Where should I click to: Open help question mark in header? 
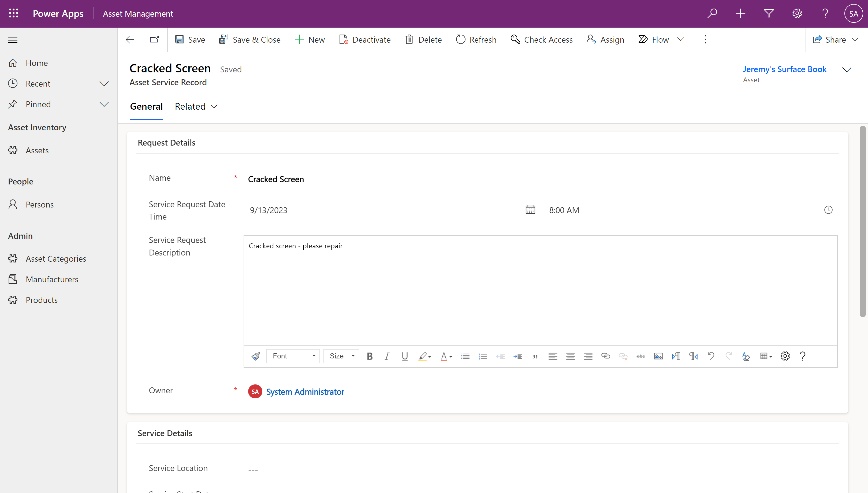pyautogui.click(x=825, y=14)
